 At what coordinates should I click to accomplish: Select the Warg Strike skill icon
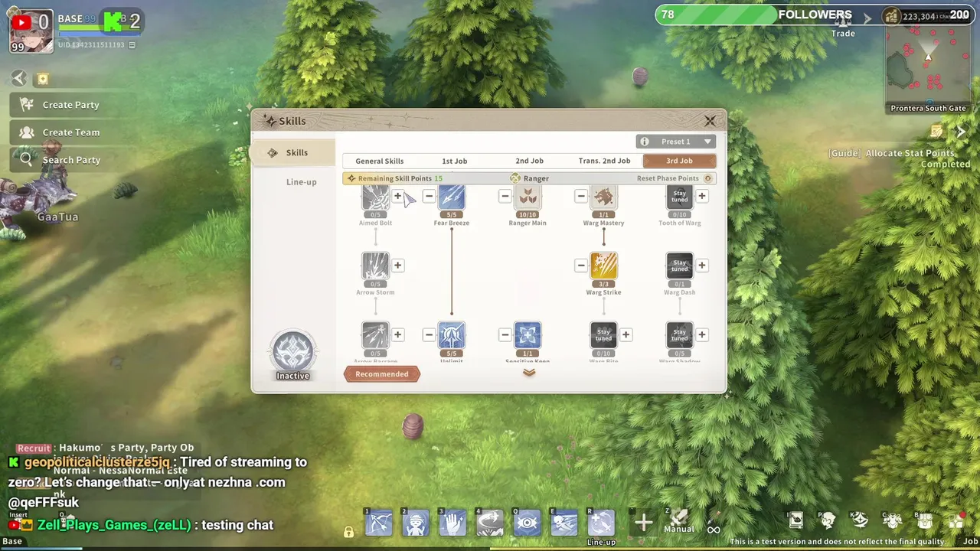pyautogui.click(x=603, y=266)
